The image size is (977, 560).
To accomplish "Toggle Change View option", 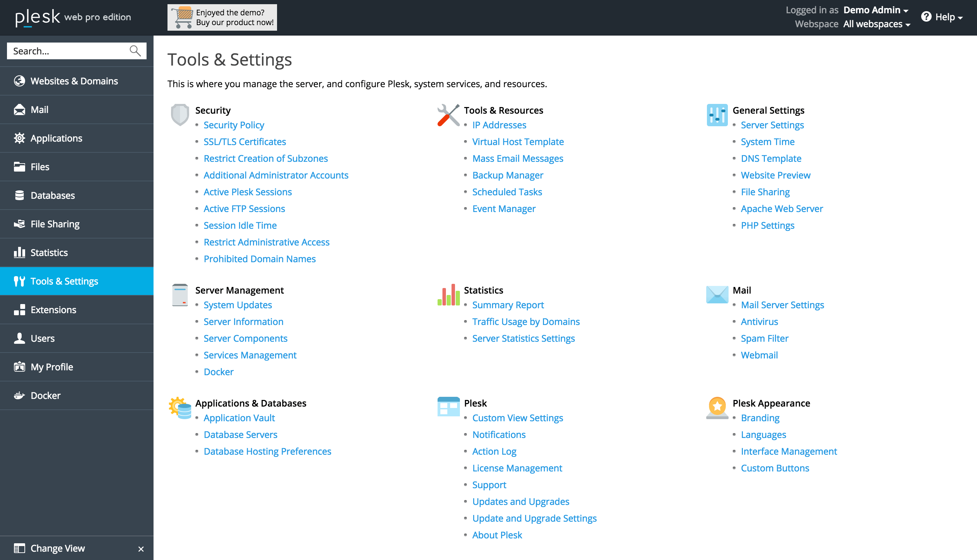I will pos(141,548).
